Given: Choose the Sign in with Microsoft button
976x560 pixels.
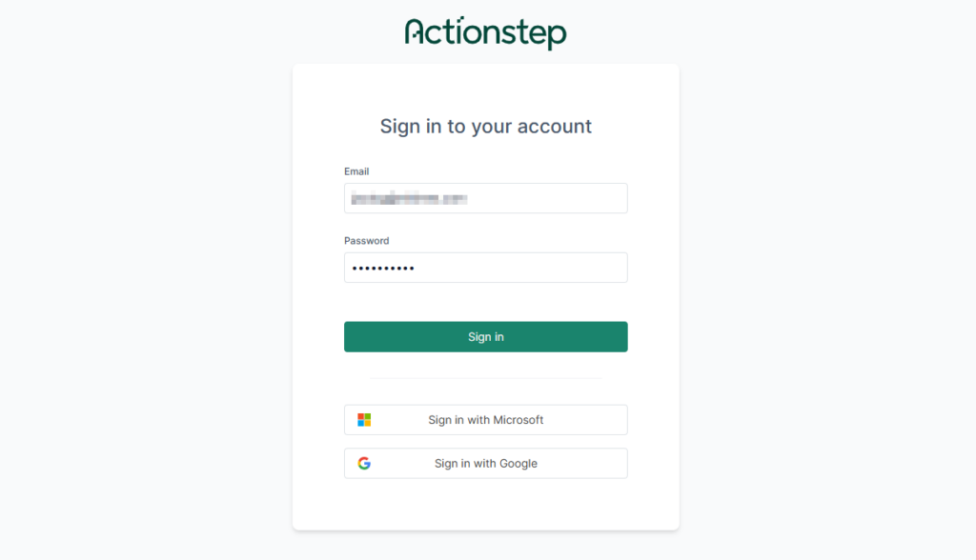Looking at the screenshot, I should click(x=485, y=420).
